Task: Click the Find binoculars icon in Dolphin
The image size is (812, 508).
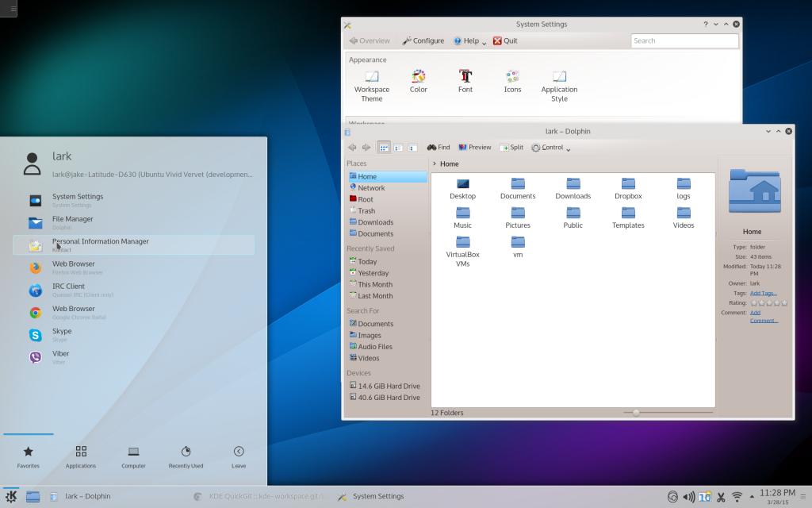Action: tap(432, 148)
